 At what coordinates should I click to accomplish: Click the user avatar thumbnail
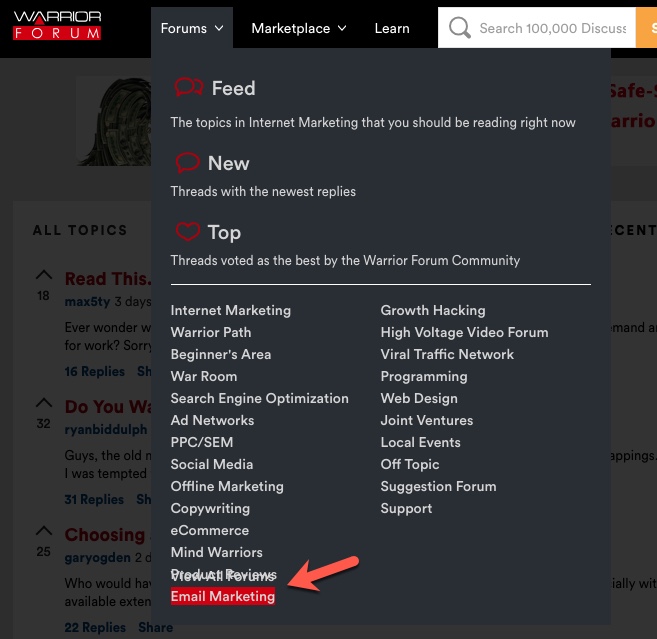(x=114, y=120)
